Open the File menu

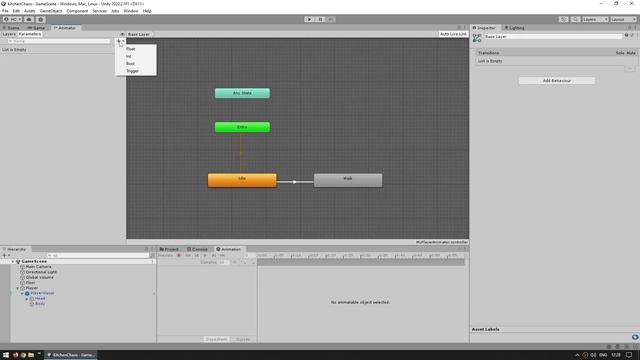(5, 11)
